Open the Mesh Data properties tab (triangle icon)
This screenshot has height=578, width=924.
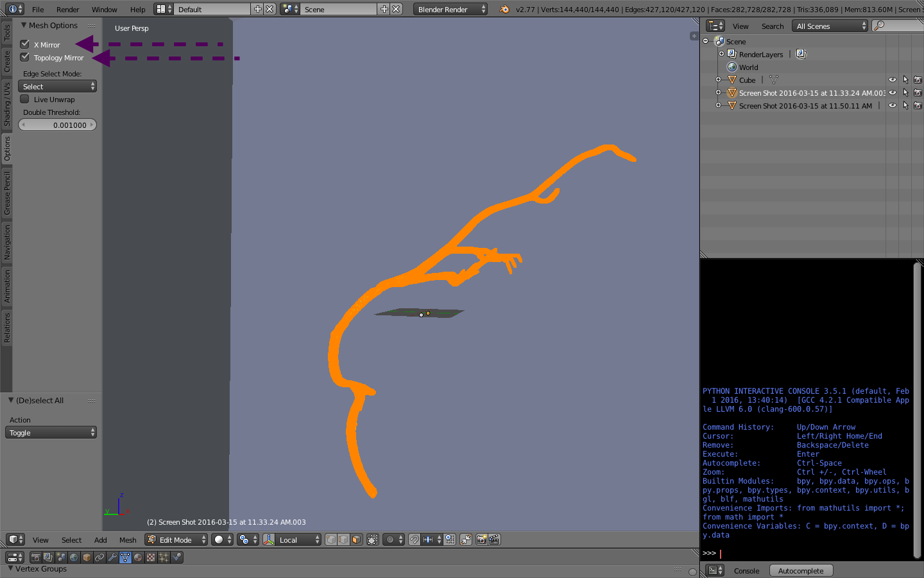pos(125,557)
